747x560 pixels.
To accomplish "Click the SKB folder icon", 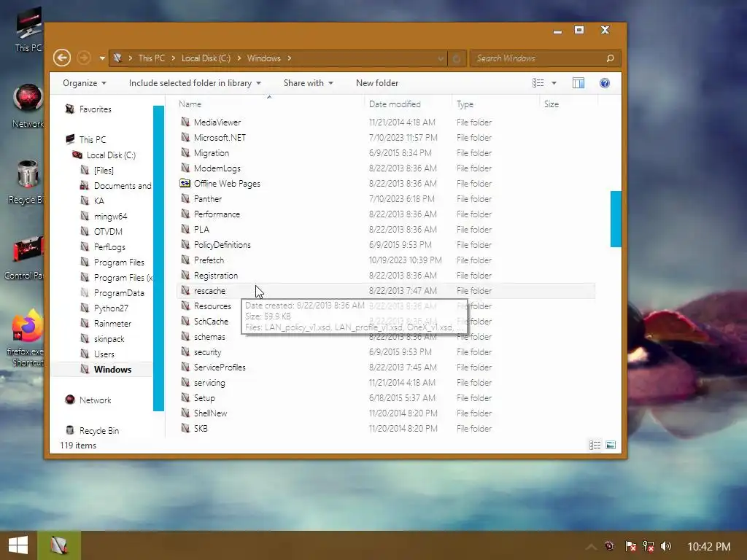I will pos(185,428).
